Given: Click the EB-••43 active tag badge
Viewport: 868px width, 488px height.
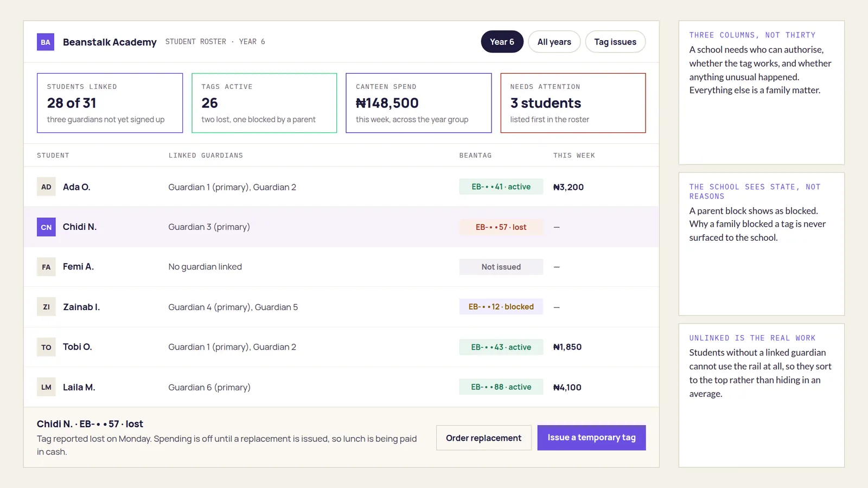Looking at the screenshot, I should (501, 347).
